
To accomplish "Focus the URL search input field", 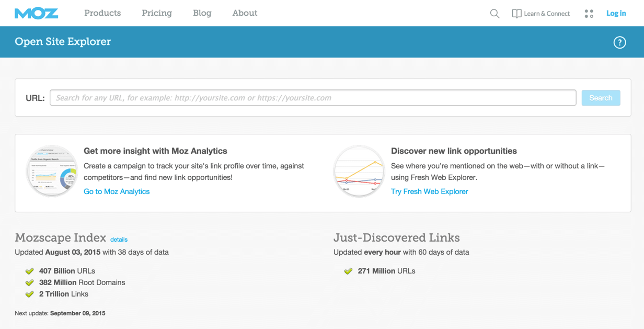I will tap(313, 98).
